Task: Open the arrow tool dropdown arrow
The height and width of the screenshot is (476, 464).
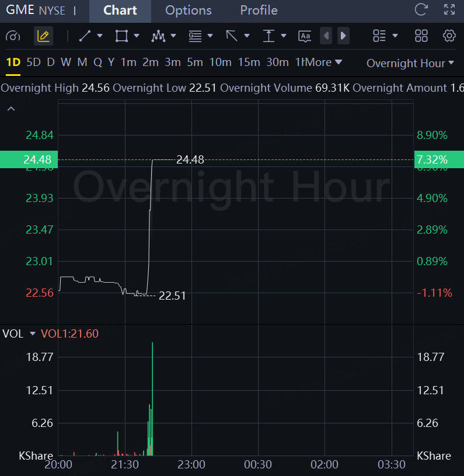Action: point(247,36)
